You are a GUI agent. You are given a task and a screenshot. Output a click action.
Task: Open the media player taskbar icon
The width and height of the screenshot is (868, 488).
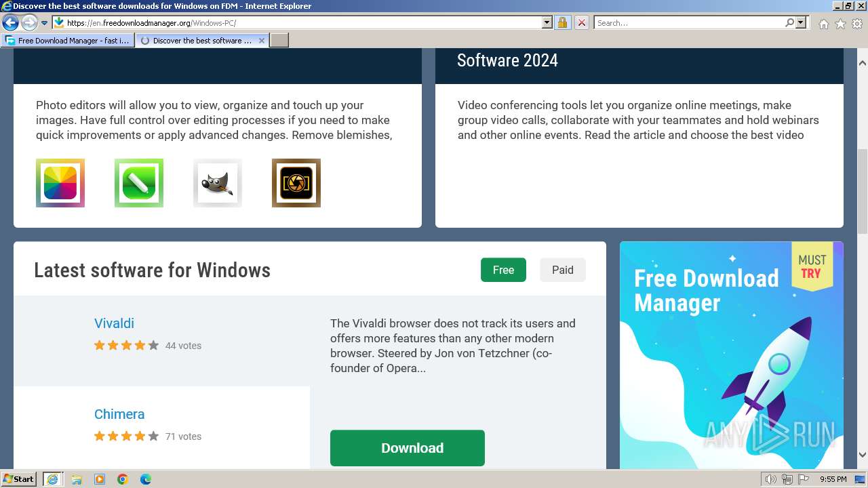click(x=100, y=479)
